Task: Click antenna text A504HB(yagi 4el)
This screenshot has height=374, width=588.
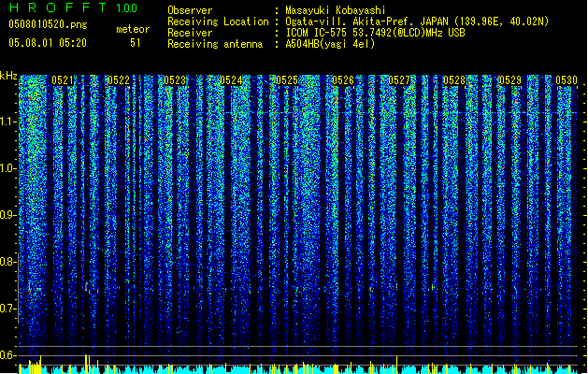Action: click(x=330, y=44)
